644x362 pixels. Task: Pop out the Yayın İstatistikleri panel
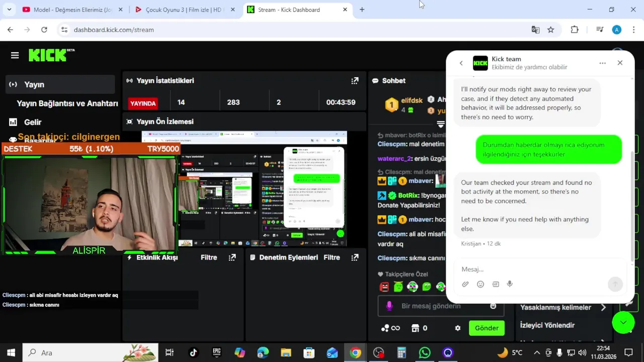click(x=355, y=80)
